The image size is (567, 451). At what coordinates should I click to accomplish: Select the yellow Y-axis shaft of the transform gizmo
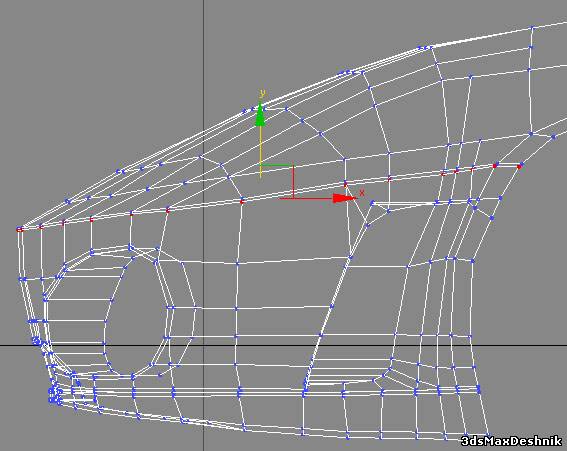260,152
